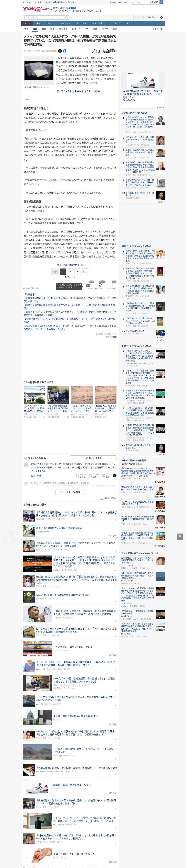The width and height of the screenshot is (186, 868).
Task: Open the トピックス一覧 link
Action: coord(155,29)
